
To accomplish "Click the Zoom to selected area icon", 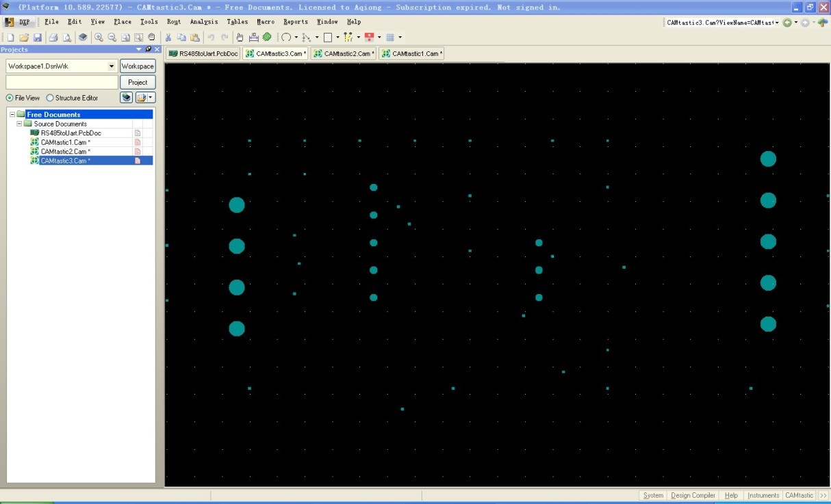I will [x=138, y=37].
